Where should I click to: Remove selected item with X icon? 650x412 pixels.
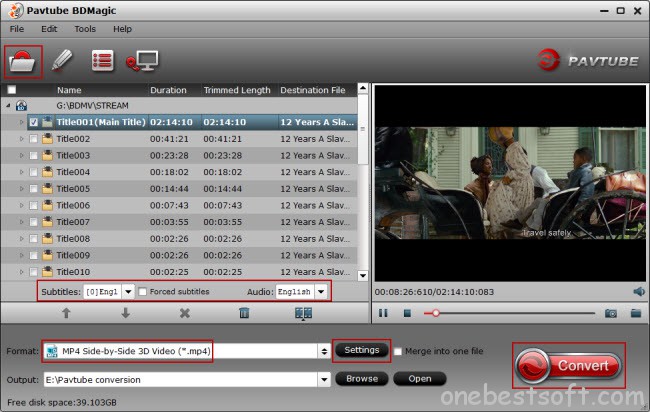185,313
